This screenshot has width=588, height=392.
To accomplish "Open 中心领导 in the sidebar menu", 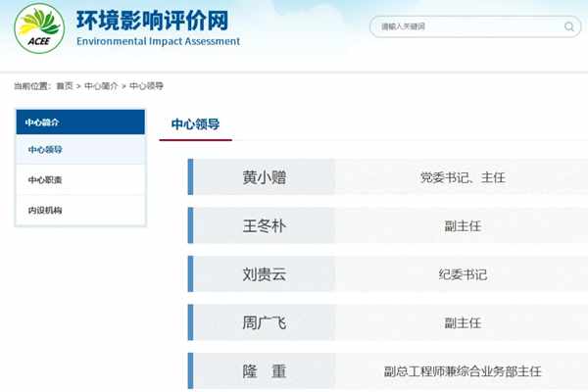I will click(80, 150).
